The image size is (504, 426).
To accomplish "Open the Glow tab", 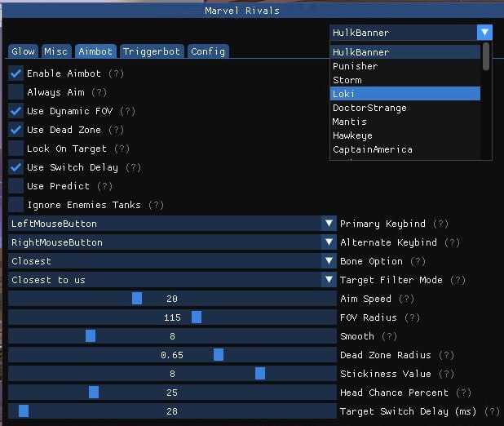I will (x=23, y=51).
